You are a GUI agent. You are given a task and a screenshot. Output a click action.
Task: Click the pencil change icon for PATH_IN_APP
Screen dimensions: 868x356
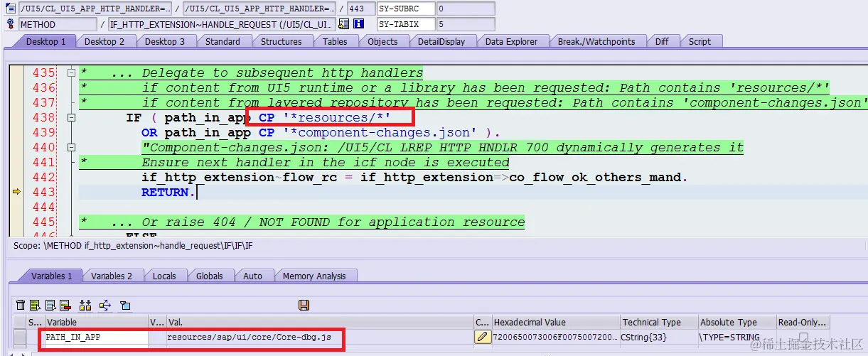(483, 337)
